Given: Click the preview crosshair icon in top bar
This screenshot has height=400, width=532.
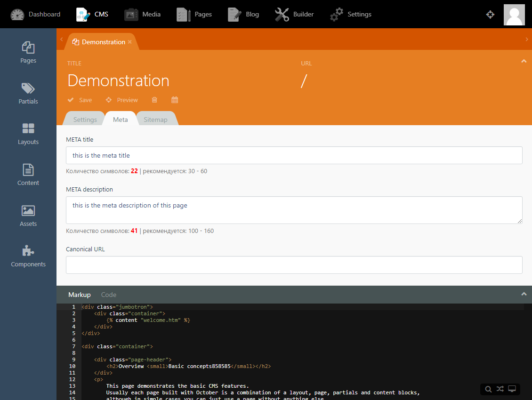Looking at the screenshot, I should (490, 15).
